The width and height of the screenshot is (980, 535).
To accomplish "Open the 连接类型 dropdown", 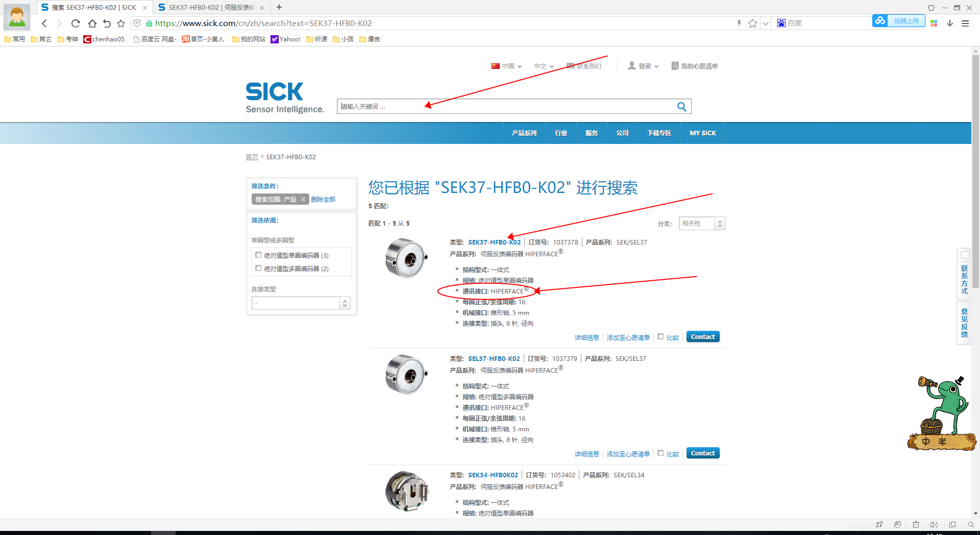I will coord(301,303).
